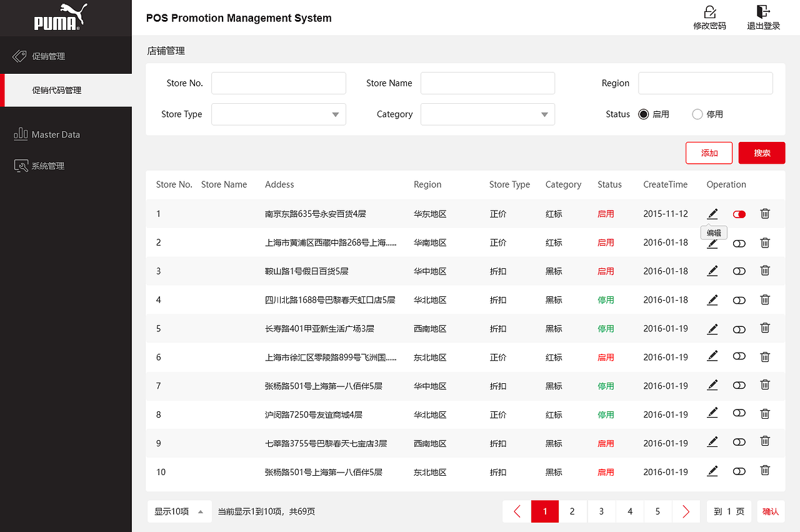The height and width of the screenshot is (532, 800).
Task: Toggle status switch for store row 6
Action: pyautogui.click(x=739, y=356)
